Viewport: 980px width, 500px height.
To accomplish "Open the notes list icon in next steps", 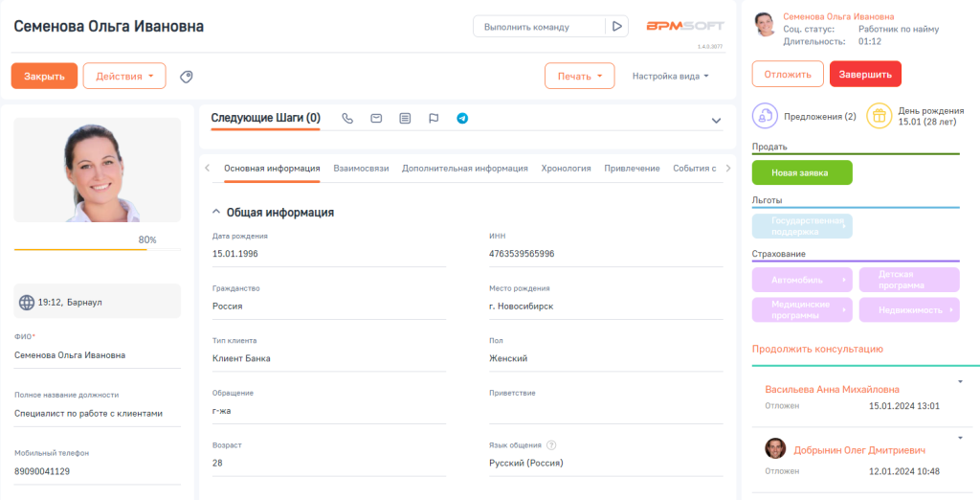I will coord(405,119).
